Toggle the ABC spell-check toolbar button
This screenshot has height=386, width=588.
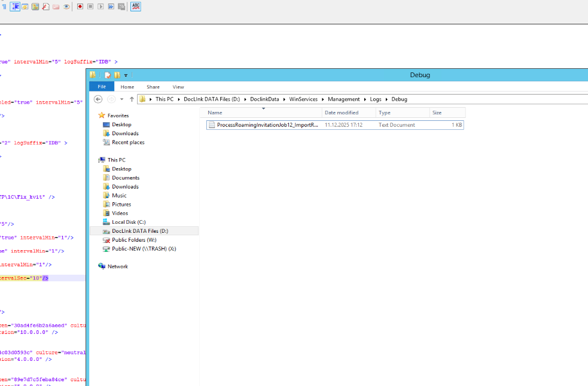pyautogui.click(x=136, y=7)
